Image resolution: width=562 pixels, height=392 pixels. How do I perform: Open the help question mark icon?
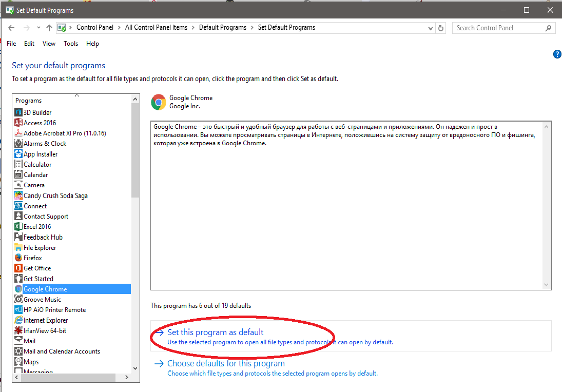click(x=557, y=54)
